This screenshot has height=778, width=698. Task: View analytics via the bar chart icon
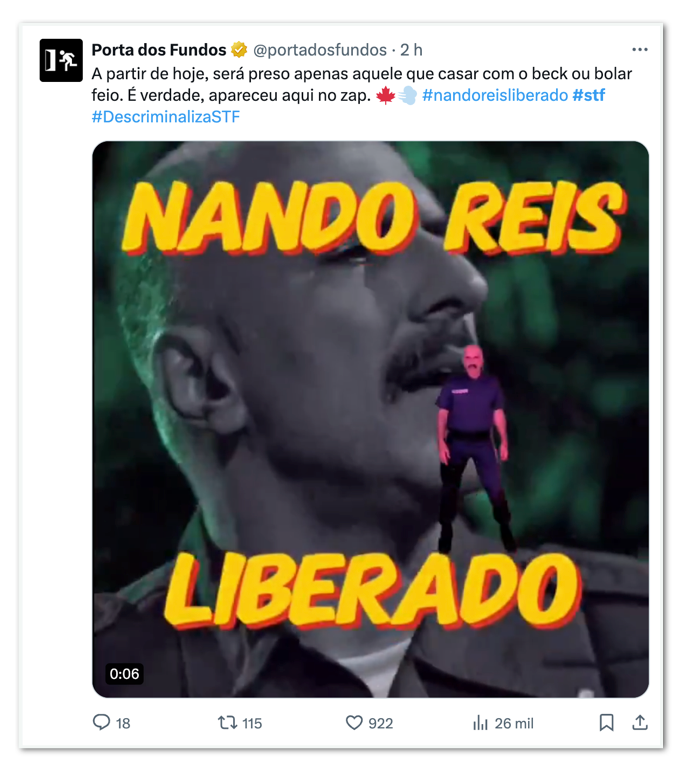[480, 723]
